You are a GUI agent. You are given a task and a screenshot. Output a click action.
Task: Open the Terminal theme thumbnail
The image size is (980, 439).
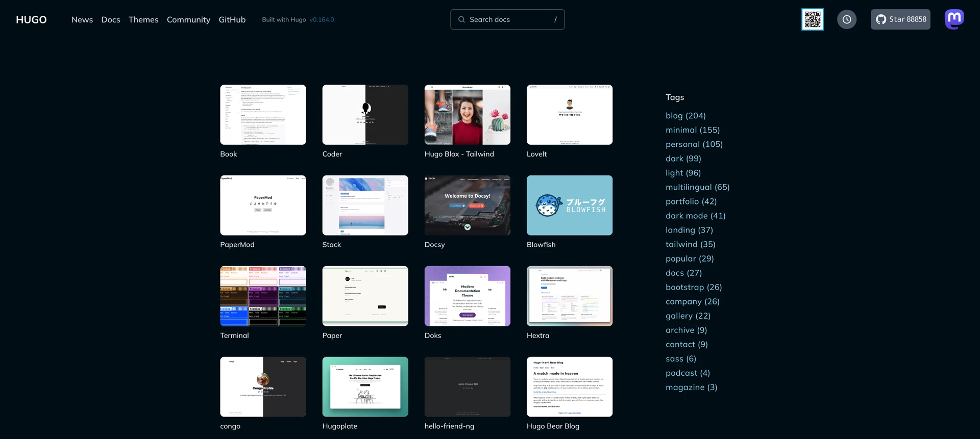click(x=263, y=296)
